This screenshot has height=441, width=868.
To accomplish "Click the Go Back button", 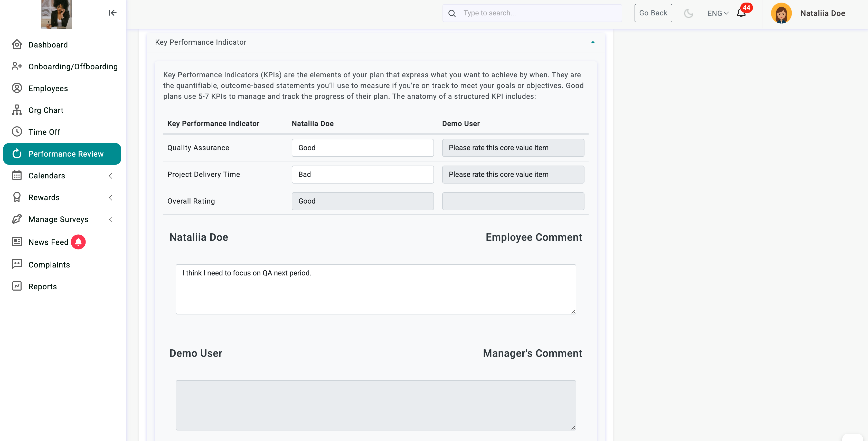I will (653, 13).
